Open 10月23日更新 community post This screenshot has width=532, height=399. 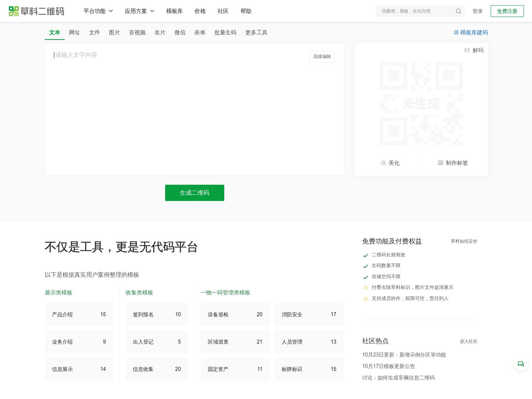point(404,355)
